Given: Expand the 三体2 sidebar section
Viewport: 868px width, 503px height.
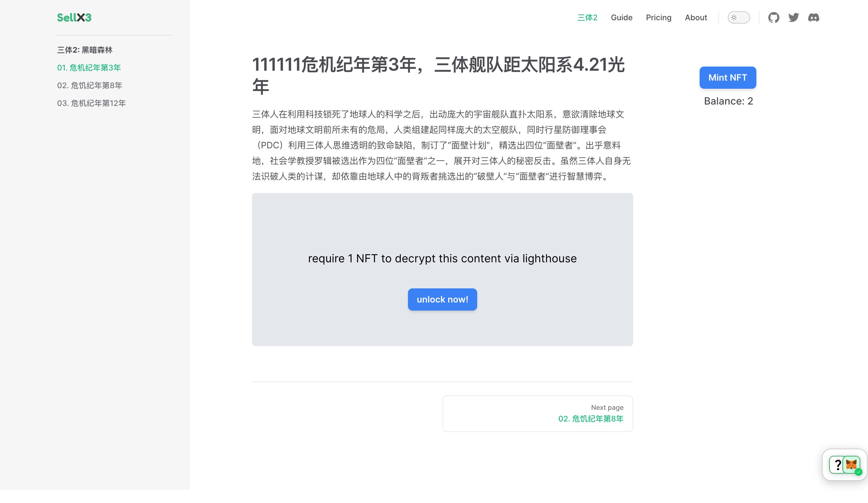Looking at the screenshot, I should tap(85, 50).
